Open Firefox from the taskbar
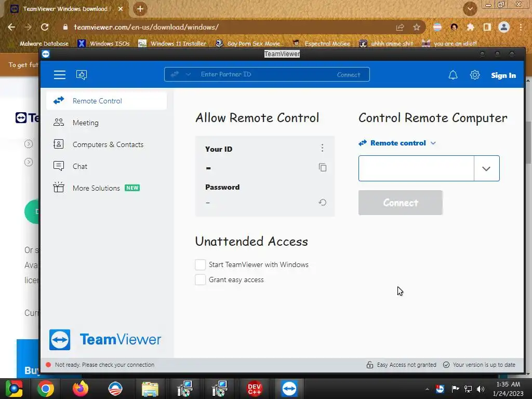The width and height of the screenshot is (532, 399). coord(81,389)
